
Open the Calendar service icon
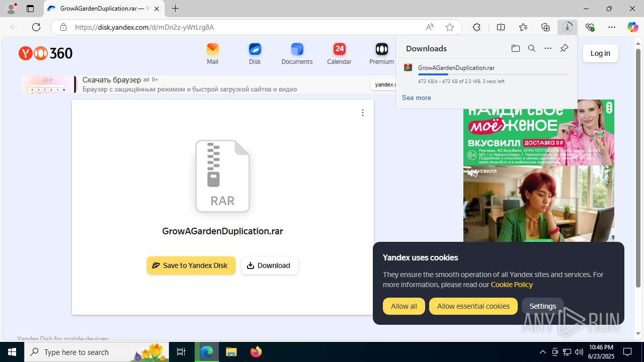(339, 53)
